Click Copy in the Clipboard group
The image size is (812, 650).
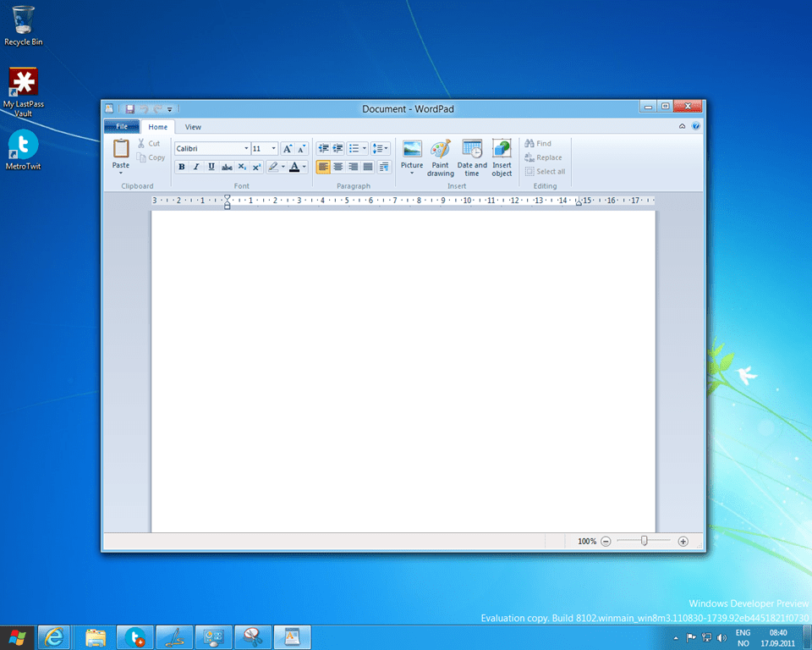tap(151, 157)
